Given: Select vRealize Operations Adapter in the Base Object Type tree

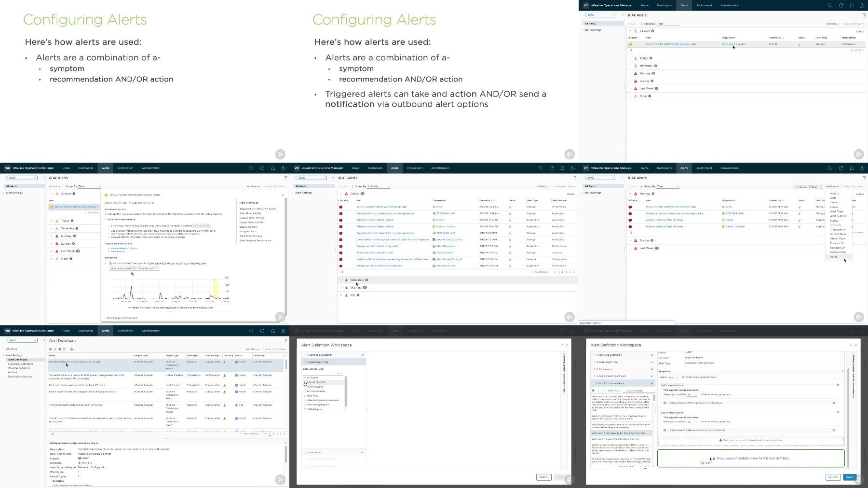Looking at the screenshot, I should tap(323, 400).
